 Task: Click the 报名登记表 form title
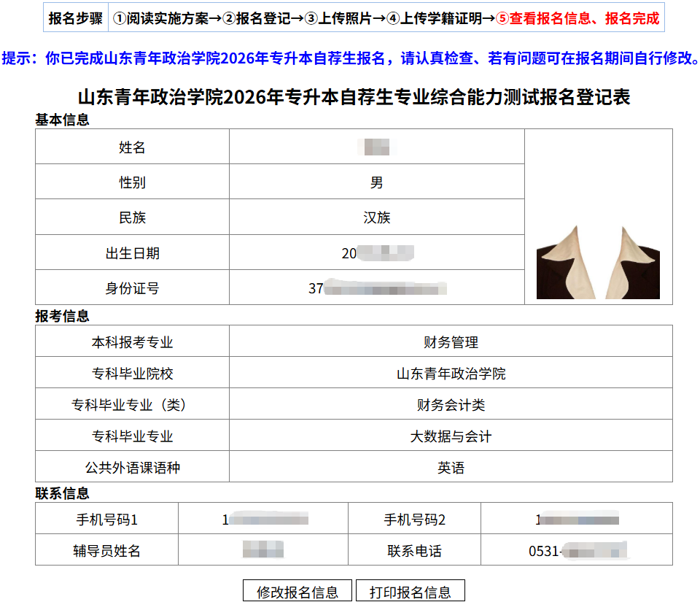pos(354,97)
